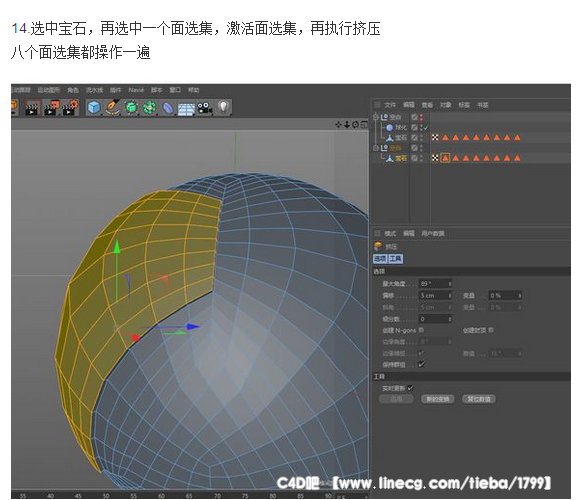Toggle the 创建封顶 checkbox
Viewport: 577px width, 500px height.
(x=491, y=330)
